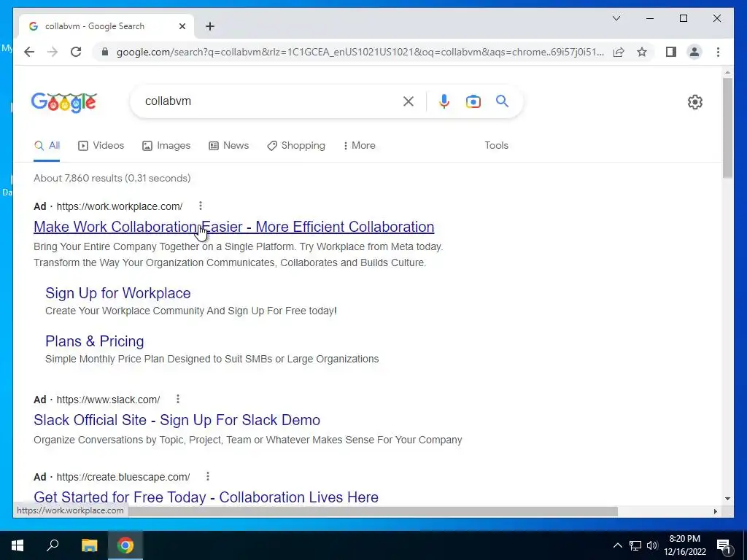Bookmark this tab with star icon

(642, 52)
